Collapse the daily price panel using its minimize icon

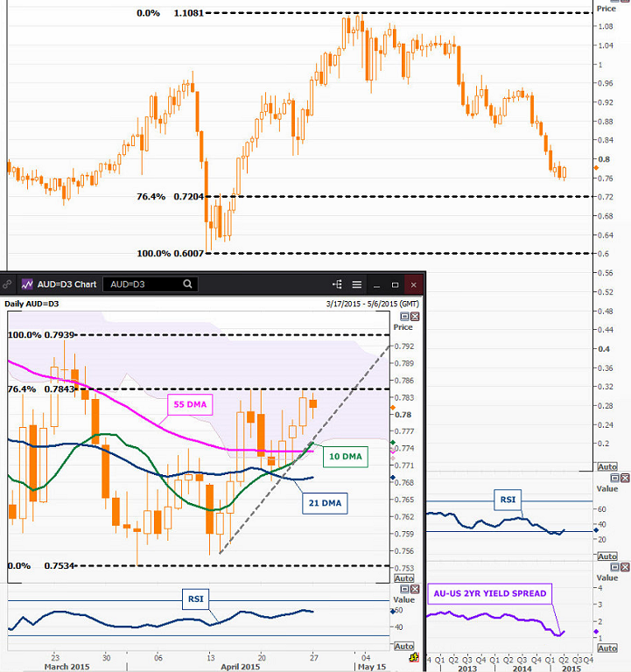[x=404, y=317]
